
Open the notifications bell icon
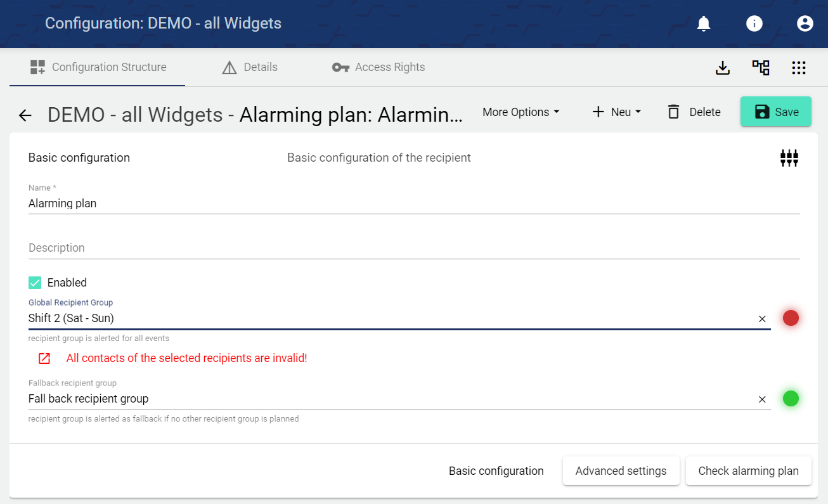tap(704, 24)
